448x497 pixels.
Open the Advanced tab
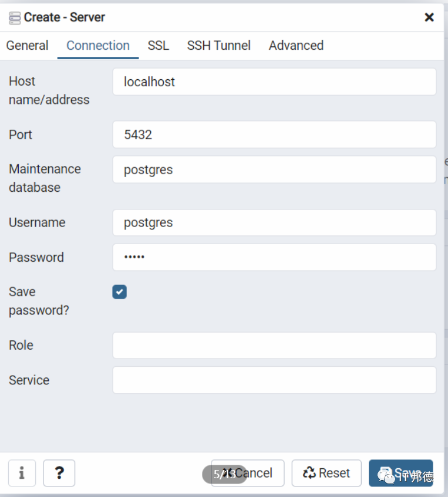pos(296,46)
